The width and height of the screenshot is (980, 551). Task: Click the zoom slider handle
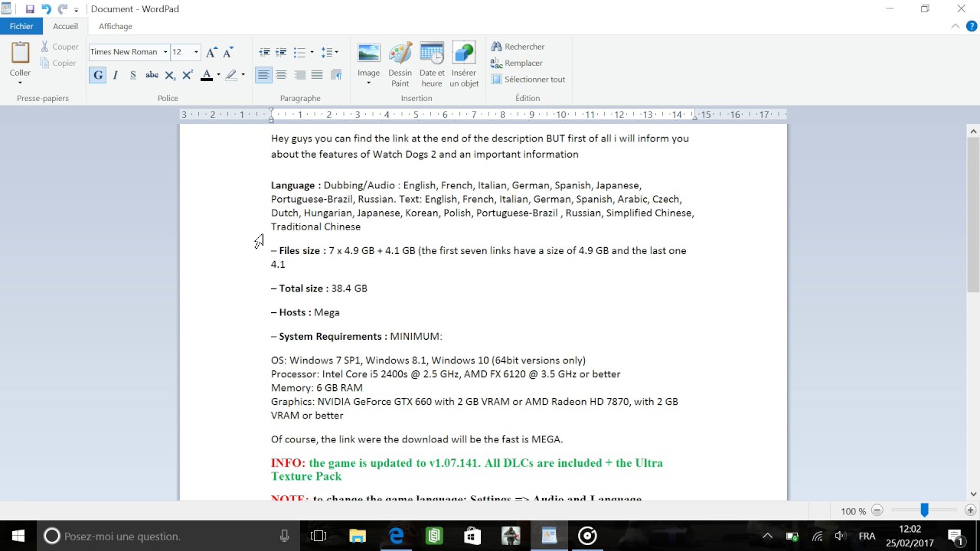click(x=924, y=510)
